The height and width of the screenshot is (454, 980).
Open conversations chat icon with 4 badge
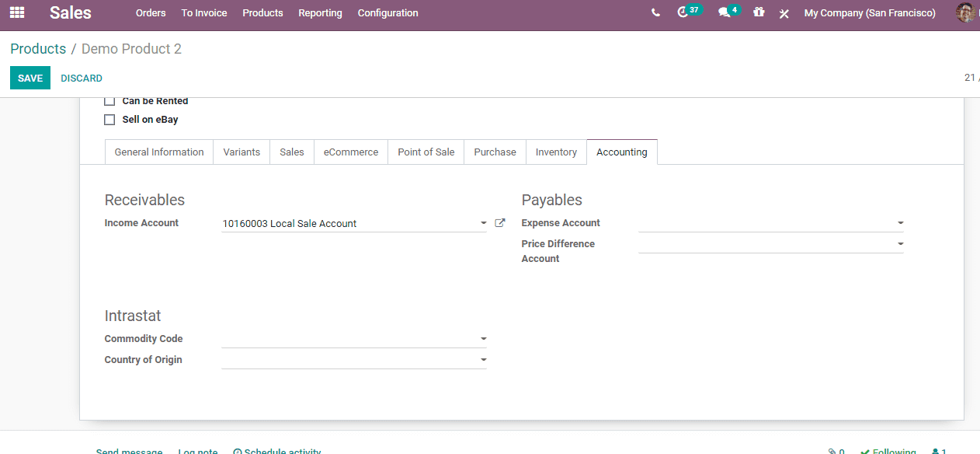click(x=729, y=12)
